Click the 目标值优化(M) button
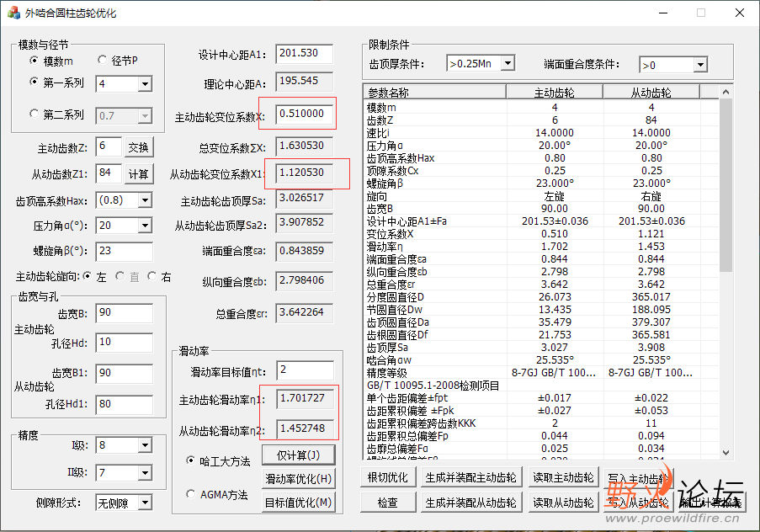Screen dimensions: 760x532 click(298, 503)
